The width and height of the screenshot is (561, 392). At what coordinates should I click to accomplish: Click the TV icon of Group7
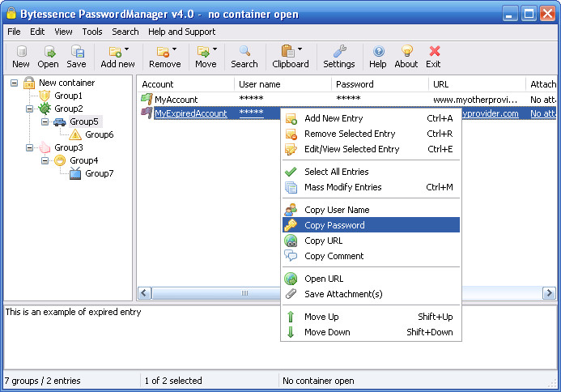click(75, 173)
